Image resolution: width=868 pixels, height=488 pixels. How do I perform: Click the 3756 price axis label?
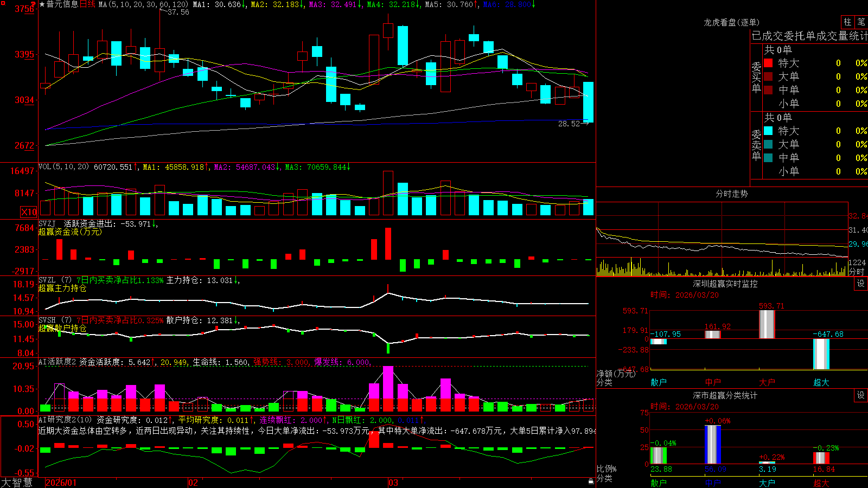24,9
